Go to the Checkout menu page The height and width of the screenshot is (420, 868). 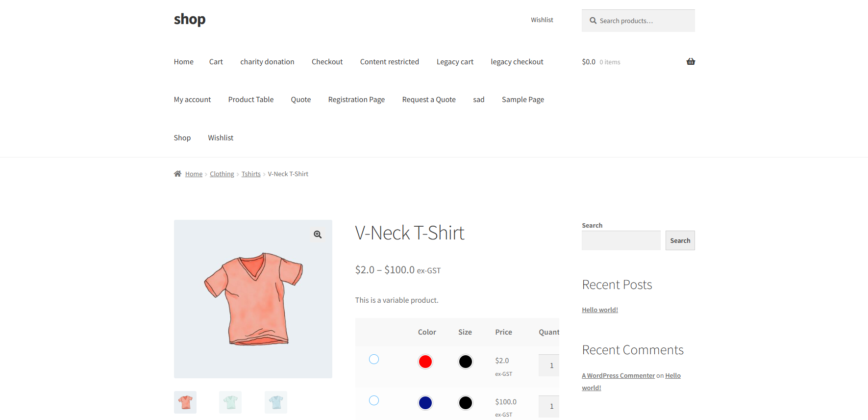(x=327, y=62)
